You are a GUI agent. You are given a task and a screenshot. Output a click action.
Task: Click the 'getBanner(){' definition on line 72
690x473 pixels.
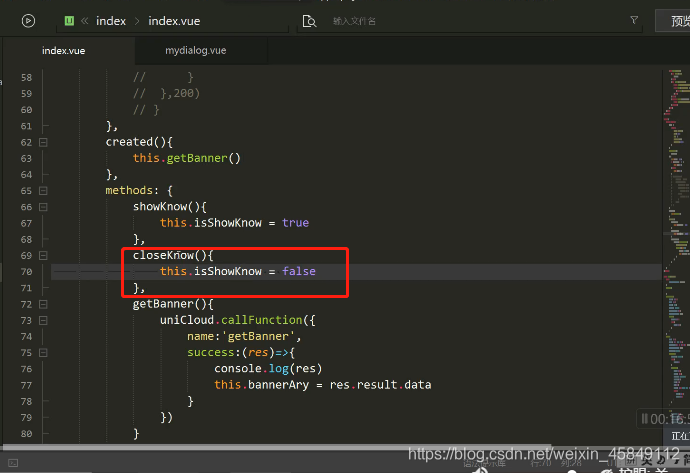click(173, 304)
